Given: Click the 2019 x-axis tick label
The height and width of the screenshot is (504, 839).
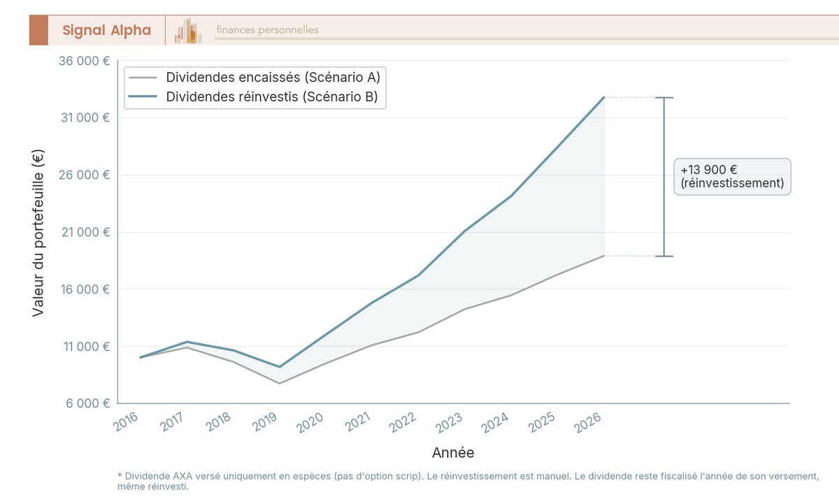Looking at the screenshot, I should tap(265, 422).
